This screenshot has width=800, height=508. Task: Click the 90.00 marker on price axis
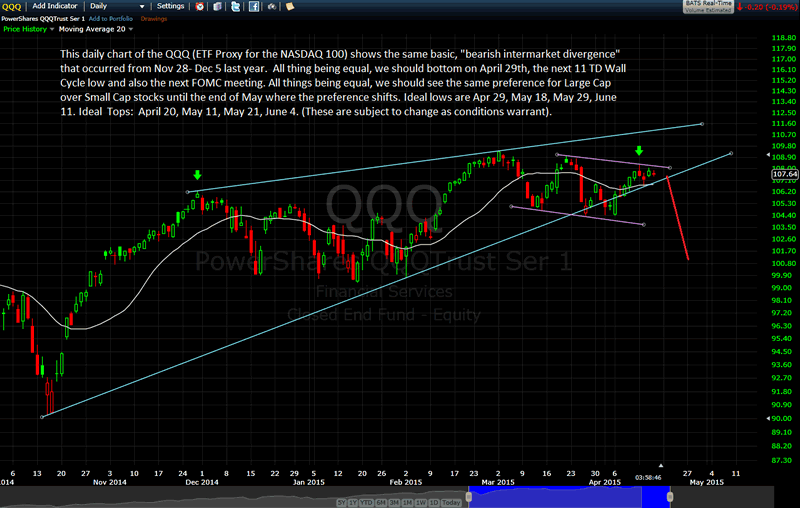tap(783, 418)
